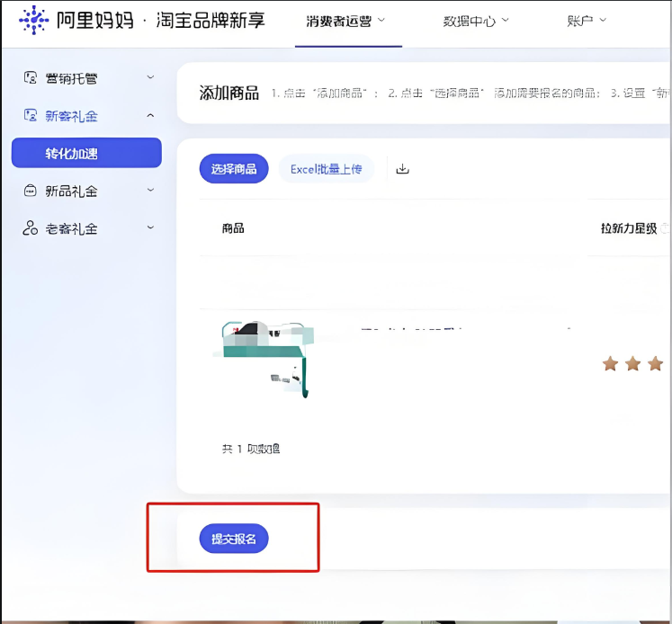The height and width of the screenshot is (624, 672).
Task: Open the 消费者运营 menu
Action: tap(338, 21)
